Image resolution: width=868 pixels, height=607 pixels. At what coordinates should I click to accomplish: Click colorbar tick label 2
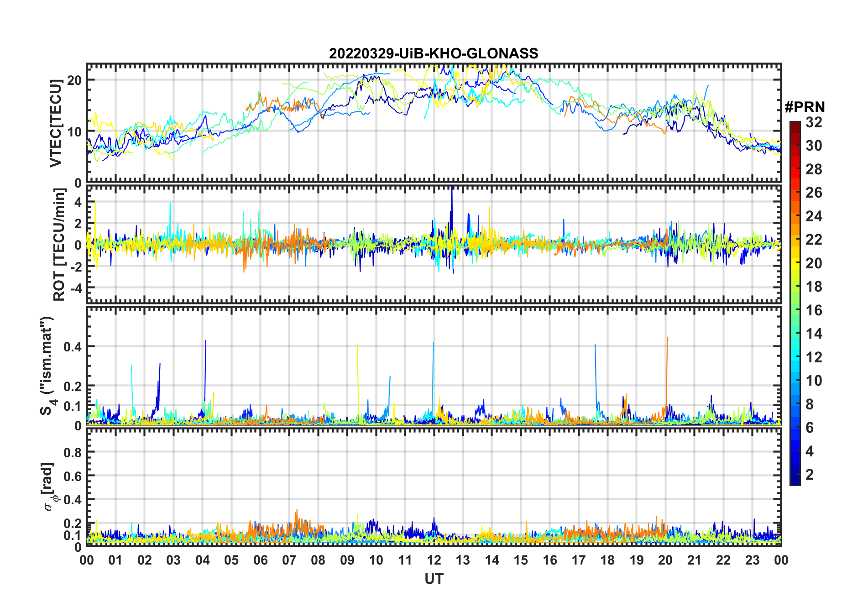coord(810,475)
